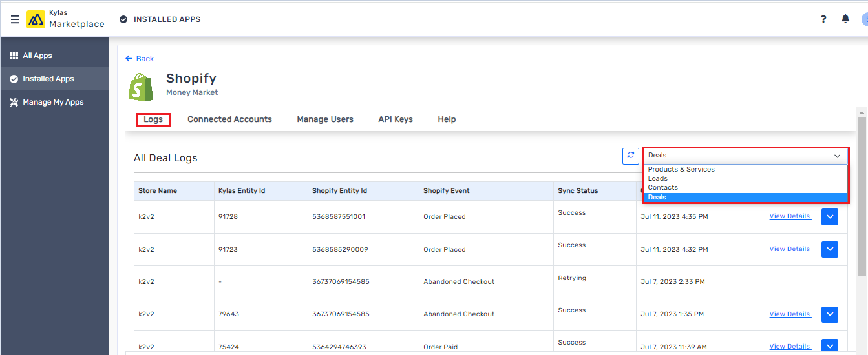View Details for the 79643 abandoned checkout
868x355 pixels.
pos(789,314)
